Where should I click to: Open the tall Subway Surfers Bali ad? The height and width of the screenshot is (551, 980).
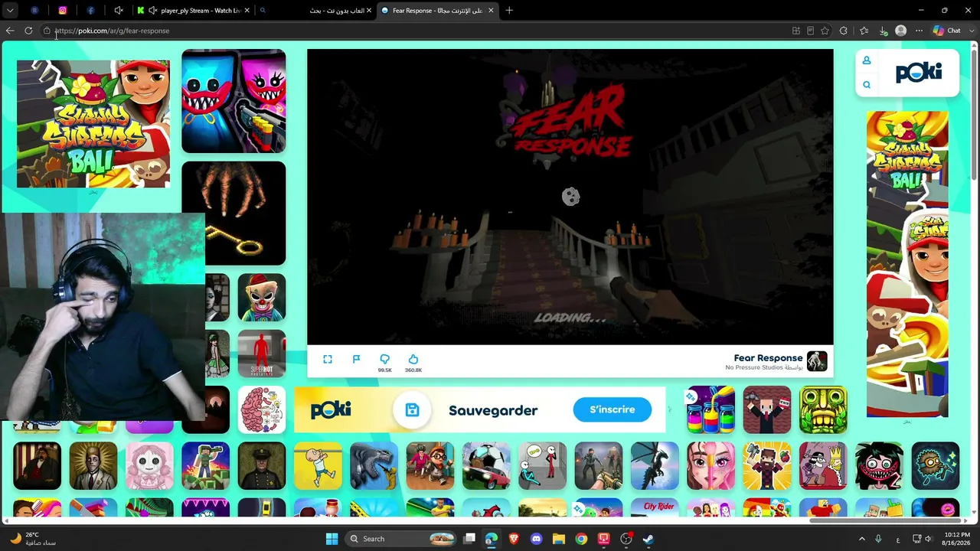pos(907,264)
